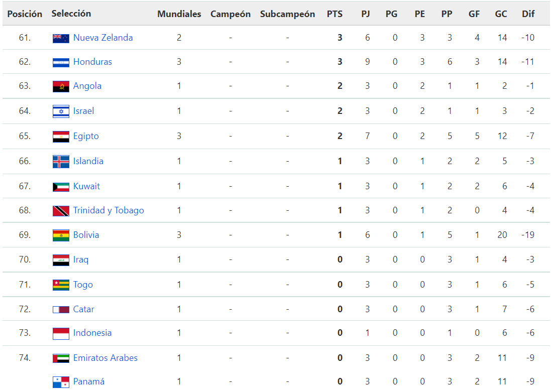Follow the Iraq team link
551x392 pixels.
[x=81, y=259]
